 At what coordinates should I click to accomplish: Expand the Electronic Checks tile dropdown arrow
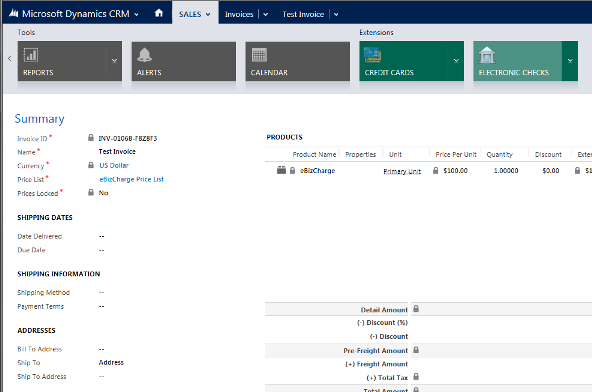(570, 61)
